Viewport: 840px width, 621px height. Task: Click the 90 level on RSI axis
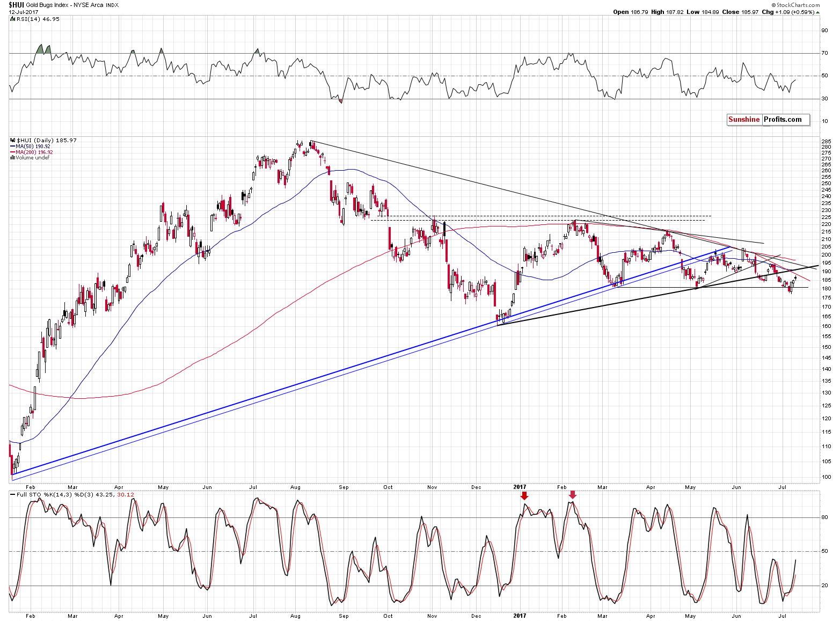click(x=824, y=31)
